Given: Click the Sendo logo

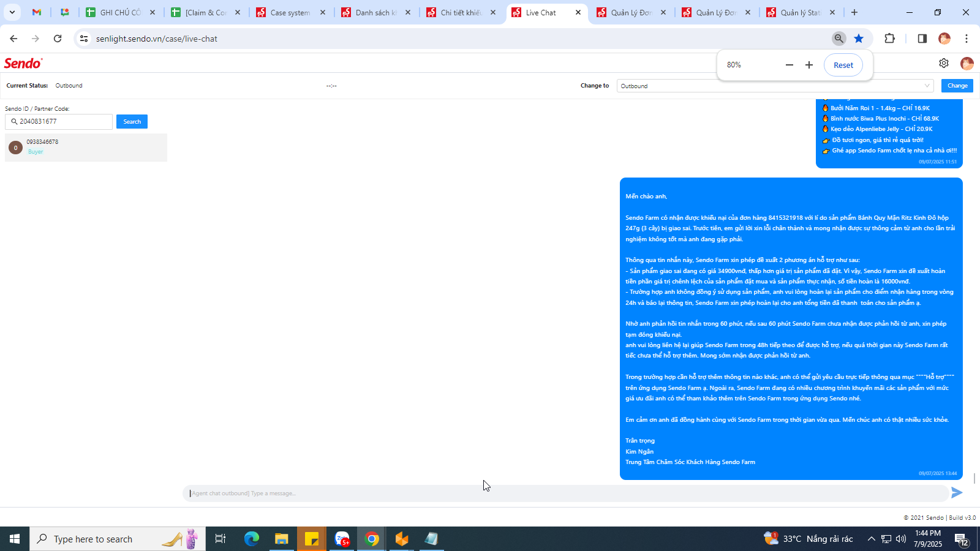Looking at the screenshot, I should 23,63.
